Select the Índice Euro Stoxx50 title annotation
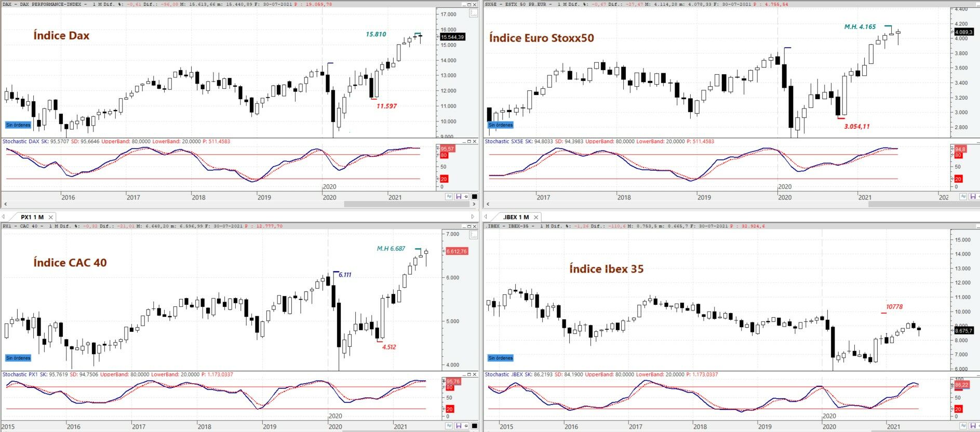 coord(542,38)
